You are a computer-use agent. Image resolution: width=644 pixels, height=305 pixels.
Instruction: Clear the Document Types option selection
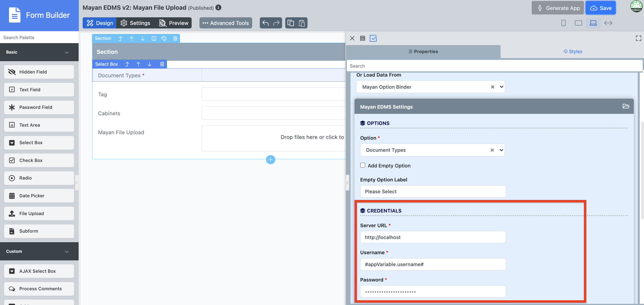[492, 150]
